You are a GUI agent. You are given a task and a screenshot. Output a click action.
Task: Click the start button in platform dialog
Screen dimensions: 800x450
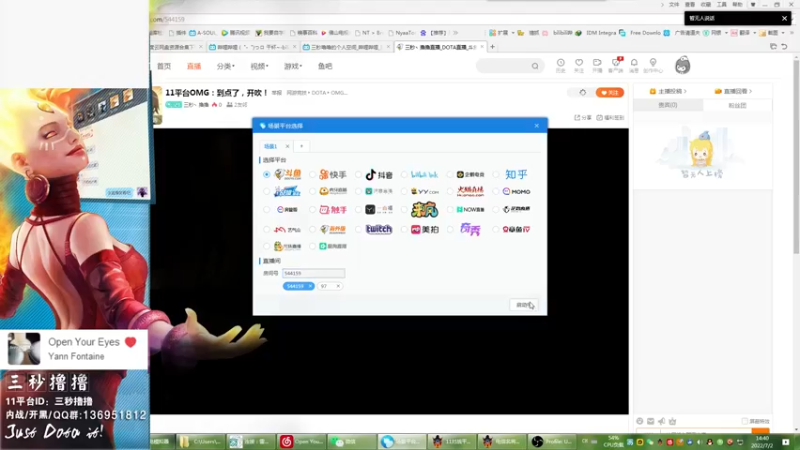click(523, 305)
